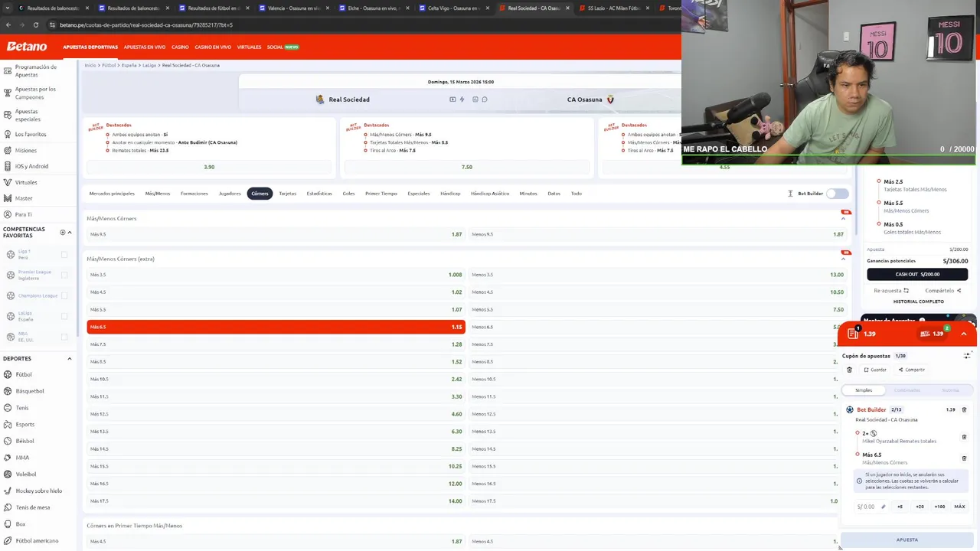
Task: Click the live stream icon in match header
Action: [452, 99]
